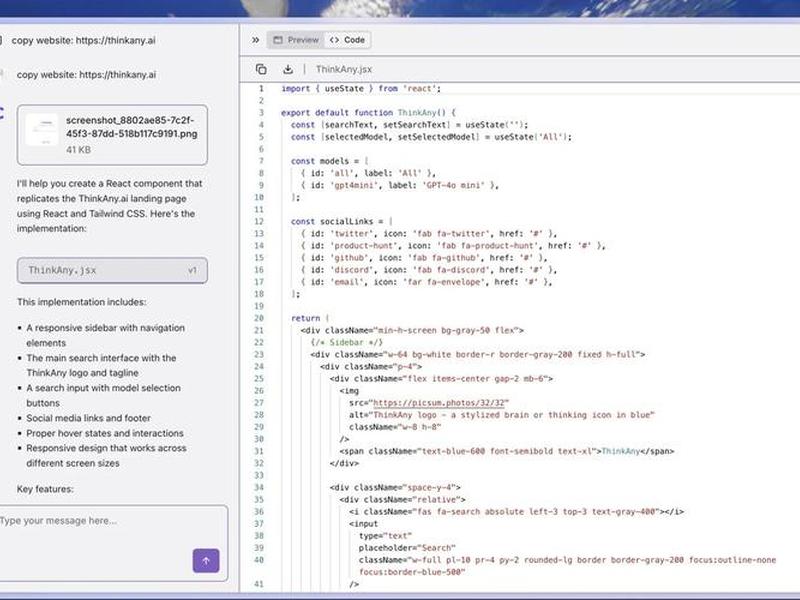
Task: Click the 'const models' code line
Action: pyautogui.click(x=330, y=161)
